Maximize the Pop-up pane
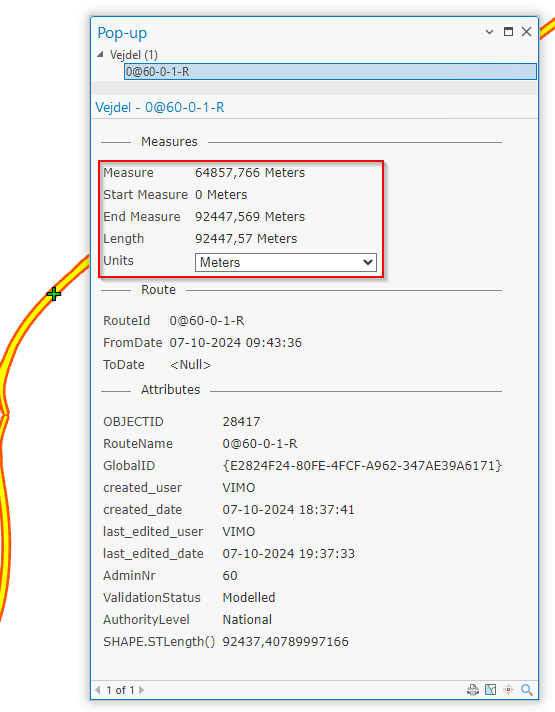555x712 pixels. coord(508,31)
